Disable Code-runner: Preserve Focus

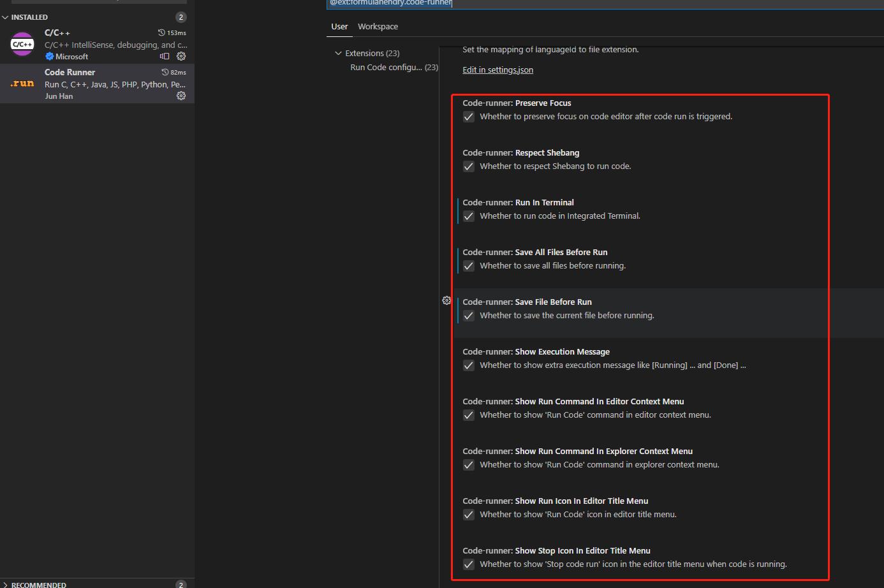pyautogui.click(x=468, y=117)
